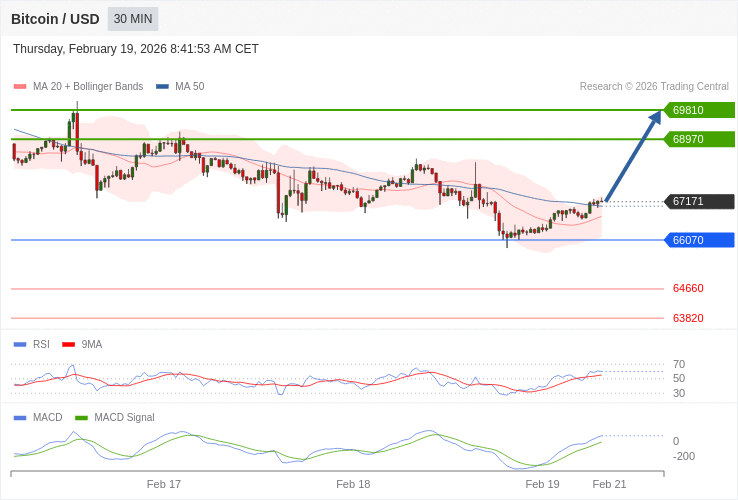Click the 64660 support level value
The image size is (738, 500).
point(688,288)
